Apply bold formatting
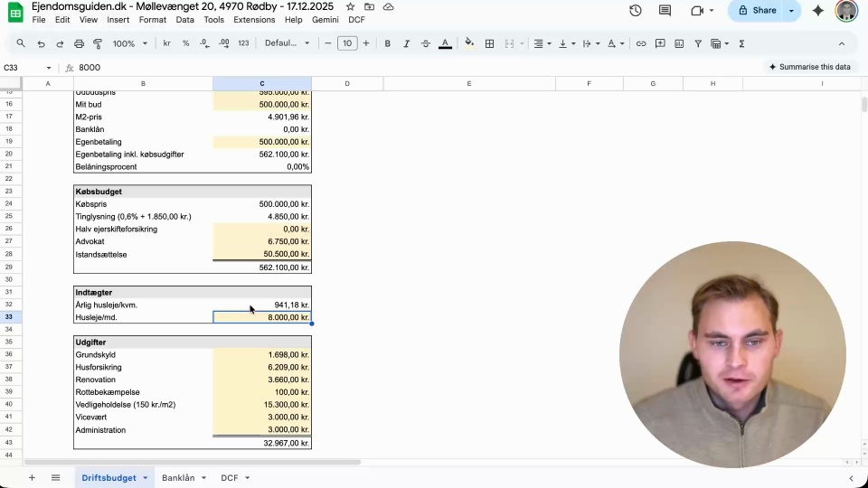 point(388,43)
